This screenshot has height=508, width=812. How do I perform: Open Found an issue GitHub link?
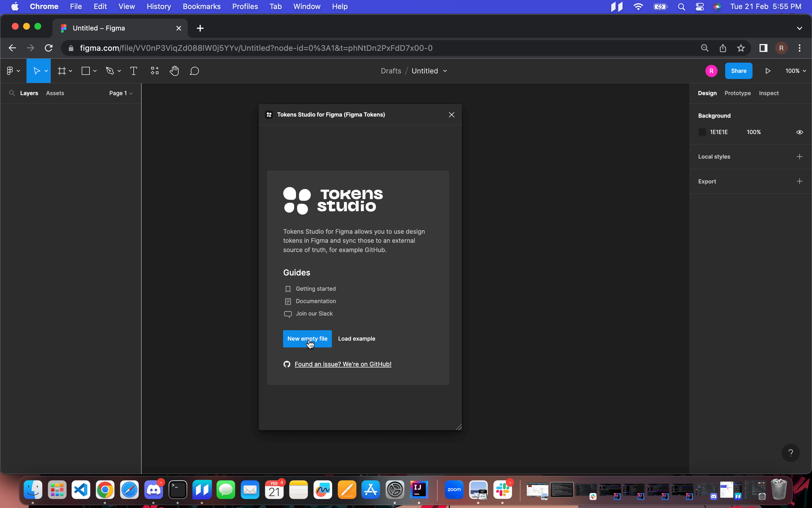click(343, 364)
